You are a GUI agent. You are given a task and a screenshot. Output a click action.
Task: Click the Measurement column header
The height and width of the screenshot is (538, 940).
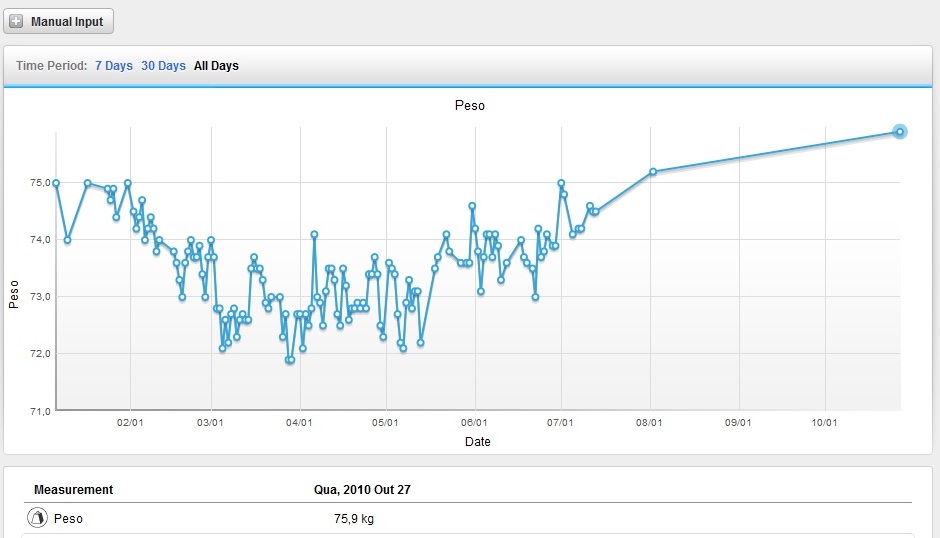point(73,489)
